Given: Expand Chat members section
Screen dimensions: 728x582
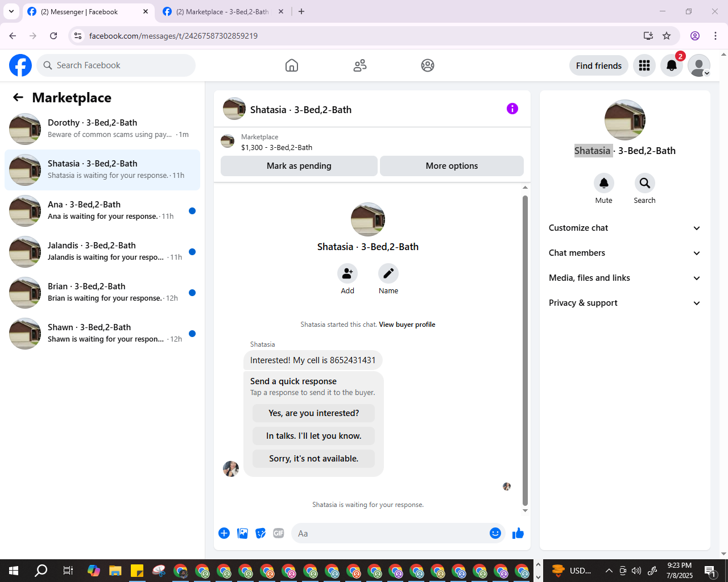Looking at the screenshot, I should point(624,253).
